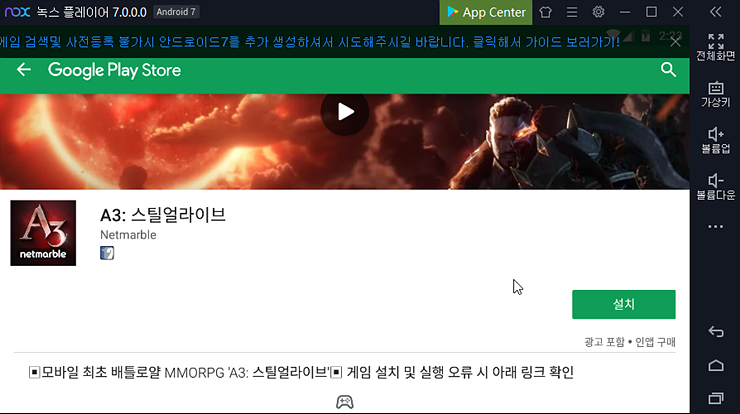740x414 pixels.
Task: Click the game controller category icon
Action: click(x=345, y=402)
